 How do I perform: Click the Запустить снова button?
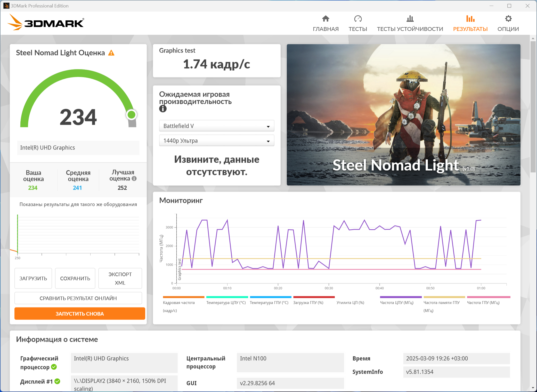(80, 314)
